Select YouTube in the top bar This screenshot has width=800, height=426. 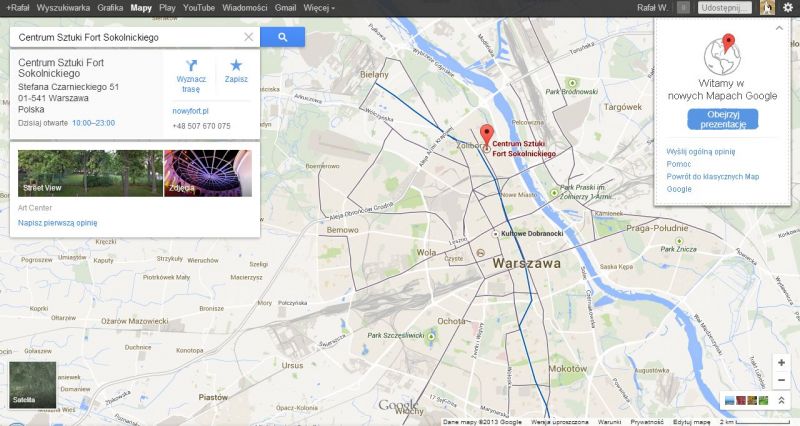click(198, 8)
